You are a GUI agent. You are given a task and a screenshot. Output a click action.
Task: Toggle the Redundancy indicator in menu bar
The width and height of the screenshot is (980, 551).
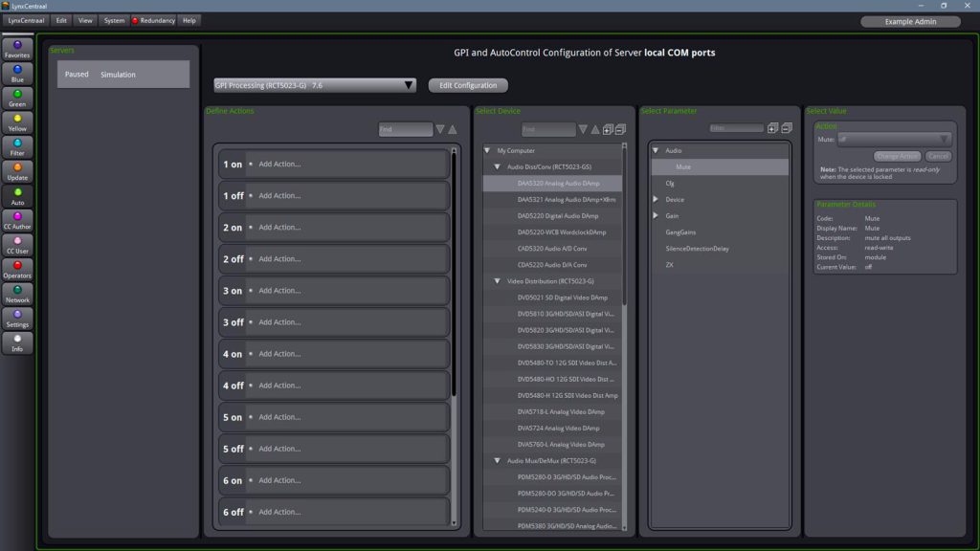coord(153,20)
